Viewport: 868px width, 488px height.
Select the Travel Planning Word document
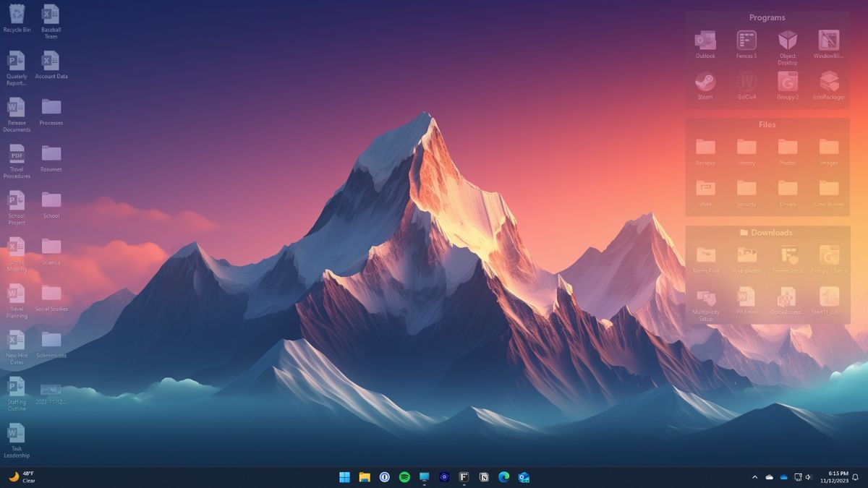[17, 301]
